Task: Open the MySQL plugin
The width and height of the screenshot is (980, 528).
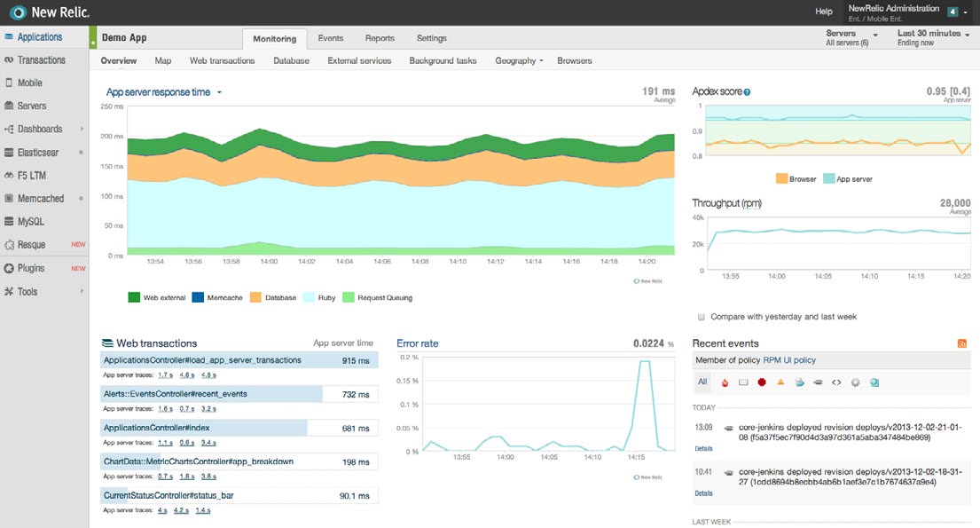Action: click(x=31, y=222)
